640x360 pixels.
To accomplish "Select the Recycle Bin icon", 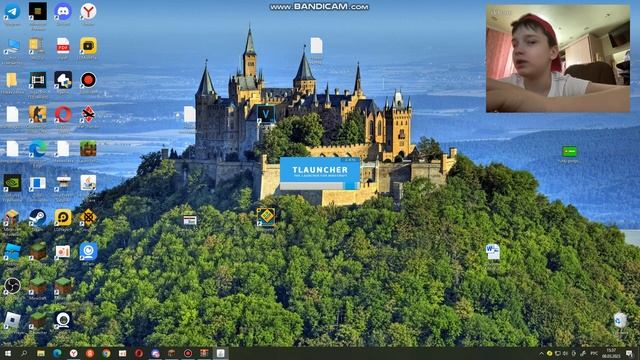I will 620,320.
